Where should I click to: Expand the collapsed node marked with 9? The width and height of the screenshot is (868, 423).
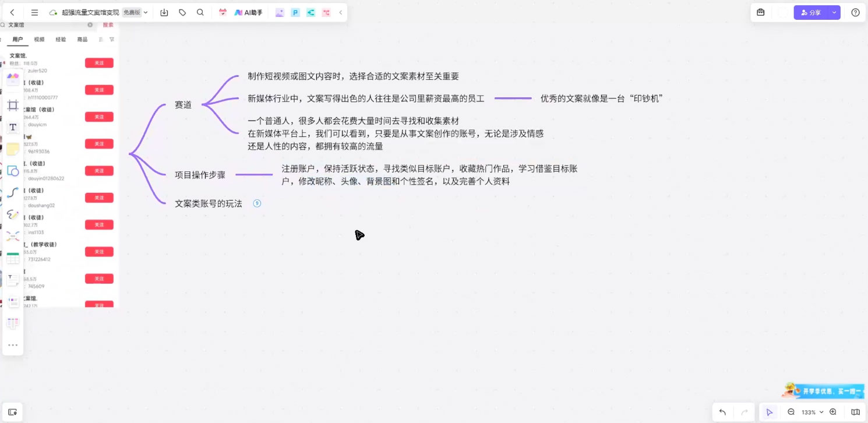coord(257,203)
